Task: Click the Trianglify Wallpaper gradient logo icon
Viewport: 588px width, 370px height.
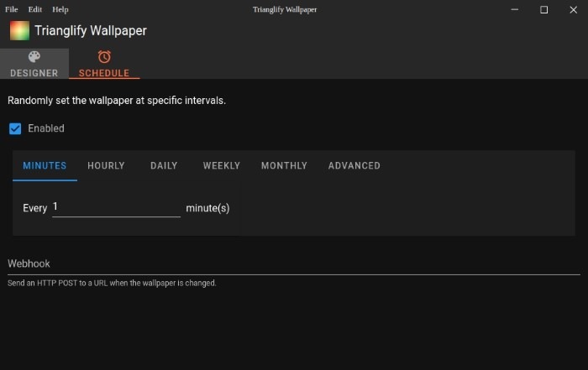Action: point(19,30)
